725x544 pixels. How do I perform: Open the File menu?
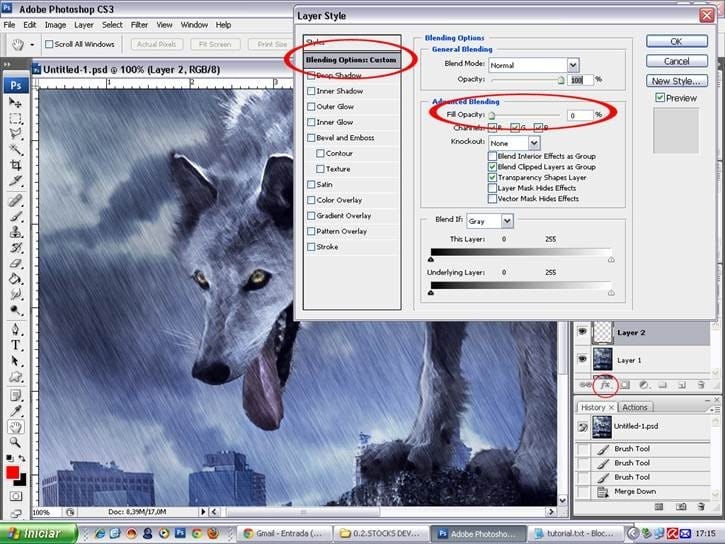(x=9, y=25)
